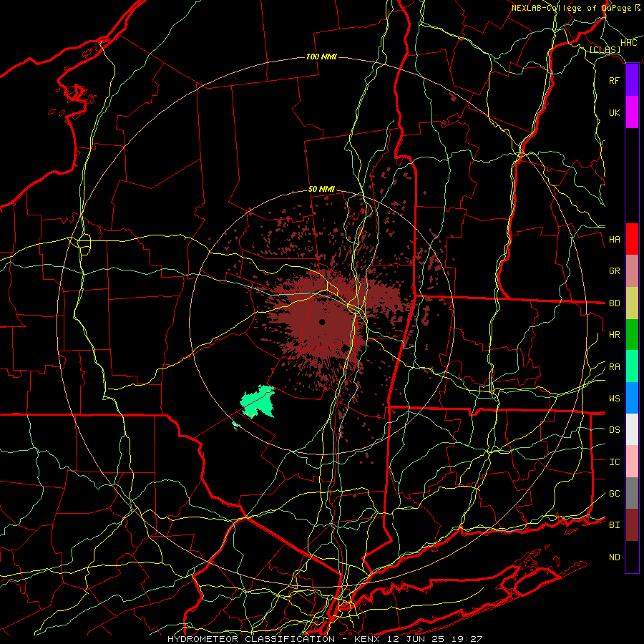The height and width of the screenshot is (644, 644).
Task: Click the GC gray legend swatch
Action: pos(632,493)
